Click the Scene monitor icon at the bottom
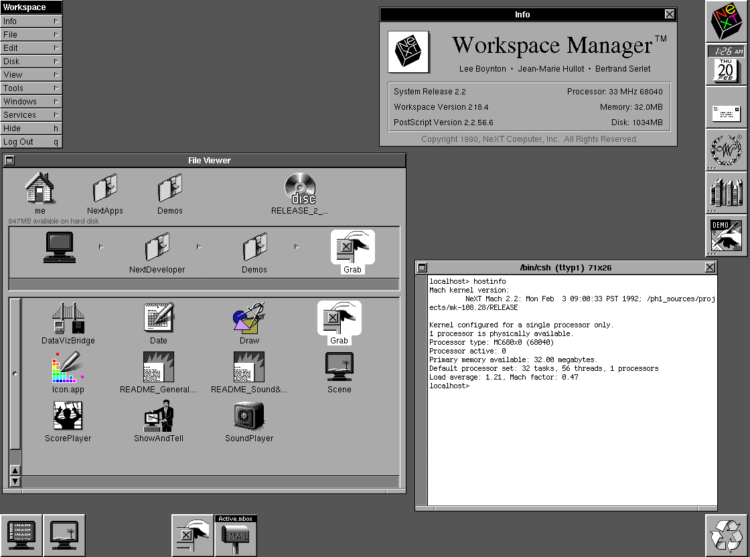The height and width of the screenshot is (557, 750). 64,535
